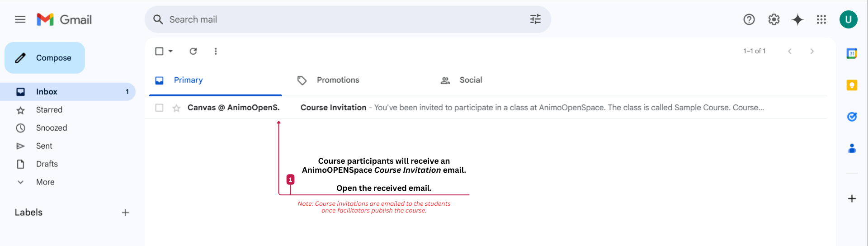This screenshot has width=868, height=246.
Task: Switch to the Social tab
Action: click(x=470, y=80)
